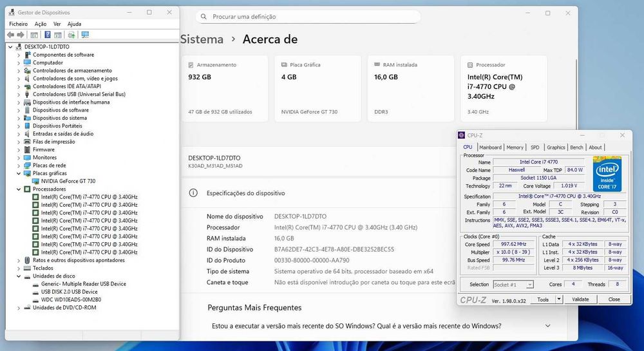Collapse the DESKTOP-1LD7DTO root node
This screenshot has width=644, height=351.
tap(10, 47)
